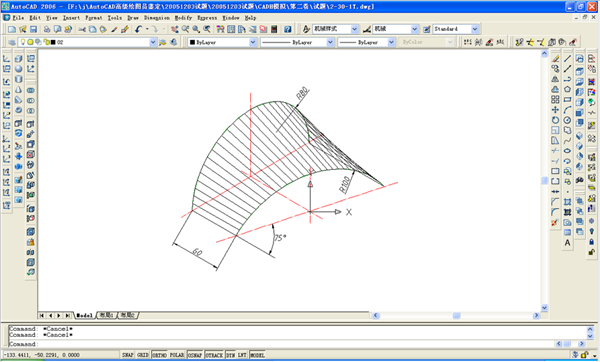Open the Dimension Style manager icon
Screen dimensions: 600x362
367,29
